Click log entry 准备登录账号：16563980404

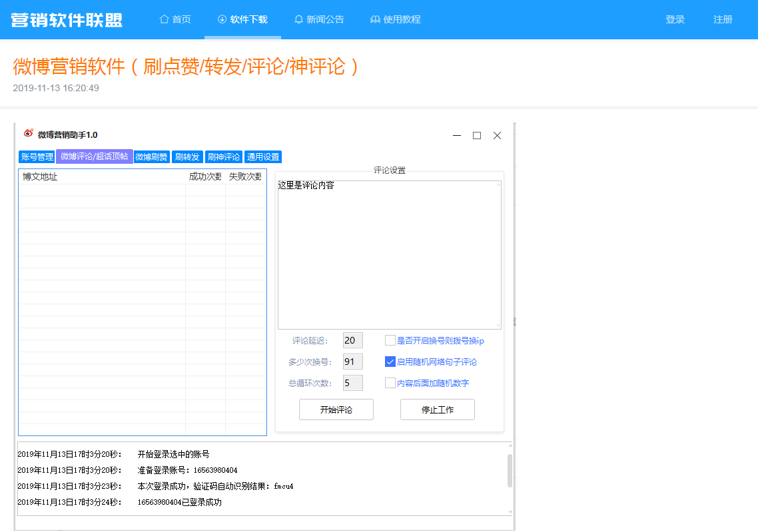coord(188,470)
